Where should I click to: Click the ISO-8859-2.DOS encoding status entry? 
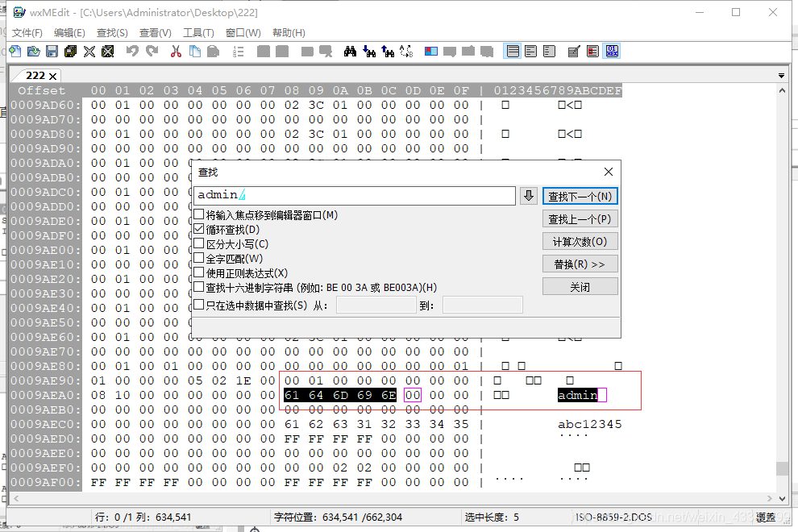click(613, 517)
